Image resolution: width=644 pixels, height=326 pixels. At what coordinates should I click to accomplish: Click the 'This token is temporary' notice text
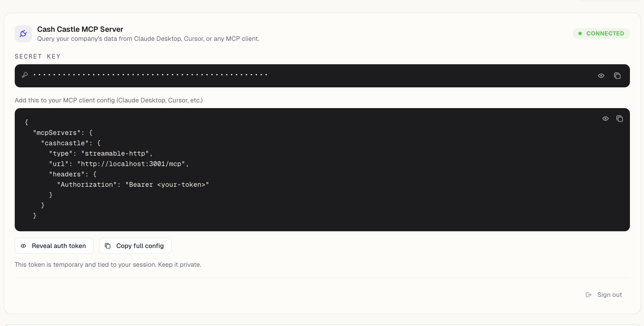pos(108,264)
